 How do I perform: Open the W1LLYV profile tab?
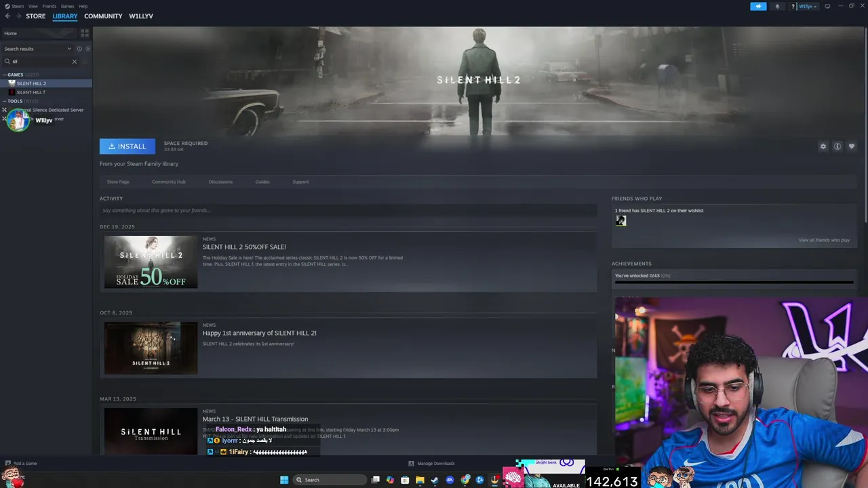[141, 16]
